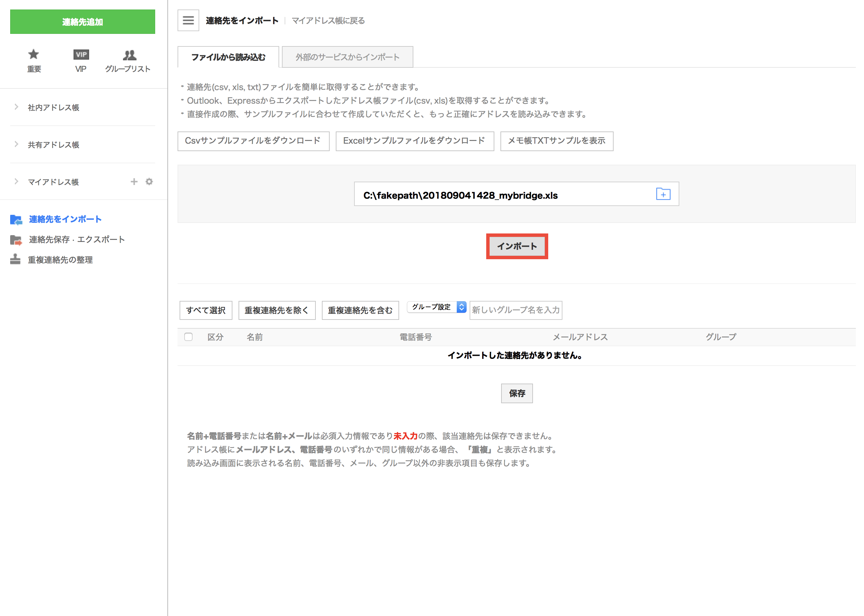The image size is (864, 616).
Task: Tick the select-all checkbox in the table header
Action: pos(188,337)
